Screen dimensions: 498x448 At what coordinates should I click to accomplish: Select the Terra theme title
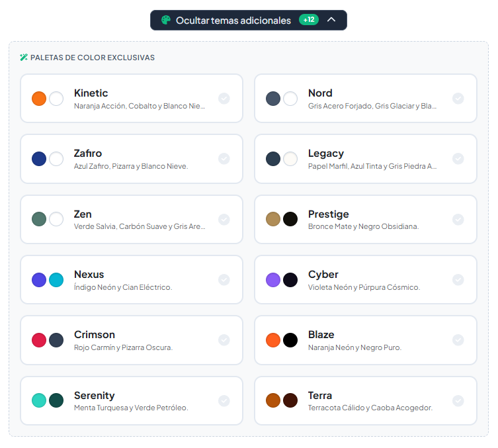tap(320, 396)
